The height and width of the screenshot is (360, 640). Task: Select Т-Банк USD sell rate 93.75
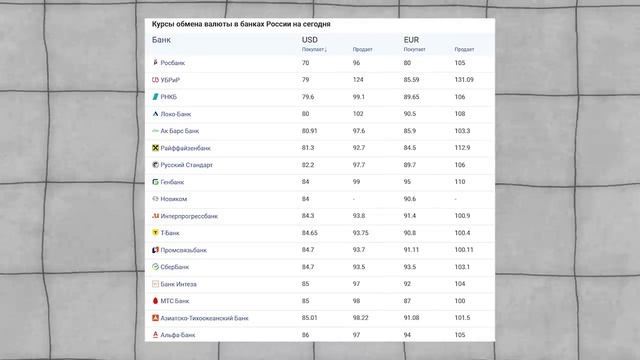pyautogui.click(x=360, y=233)
